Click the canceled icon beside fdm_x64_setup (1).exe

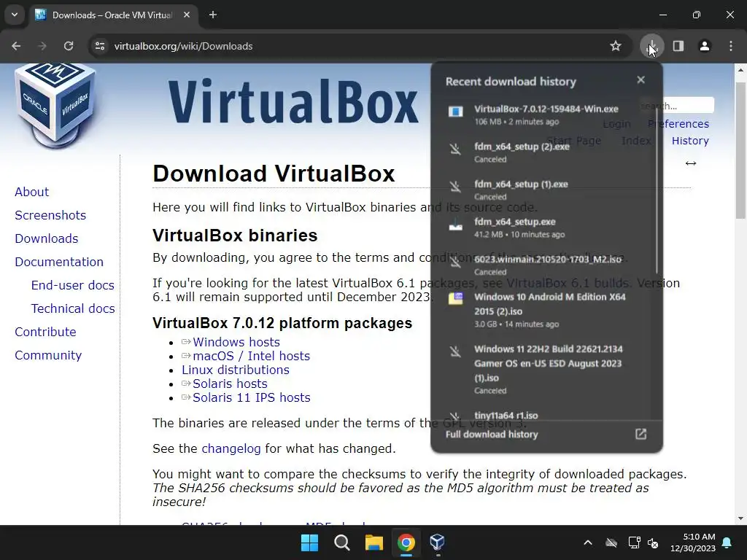click(x=455, y=187)
